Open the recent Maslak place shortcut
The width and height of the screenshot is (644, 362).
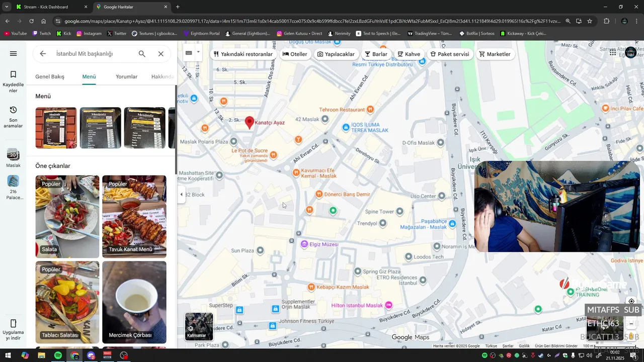pyautogui.click(x=13, y=158)
